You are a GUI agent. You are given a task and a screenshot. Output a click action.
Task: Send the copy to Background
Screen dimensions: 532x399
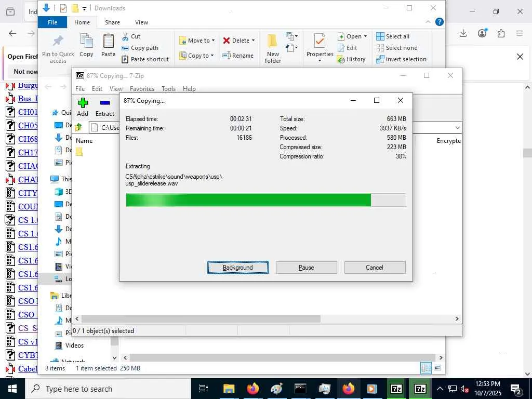pyautogui.click(x=237, y=268)
